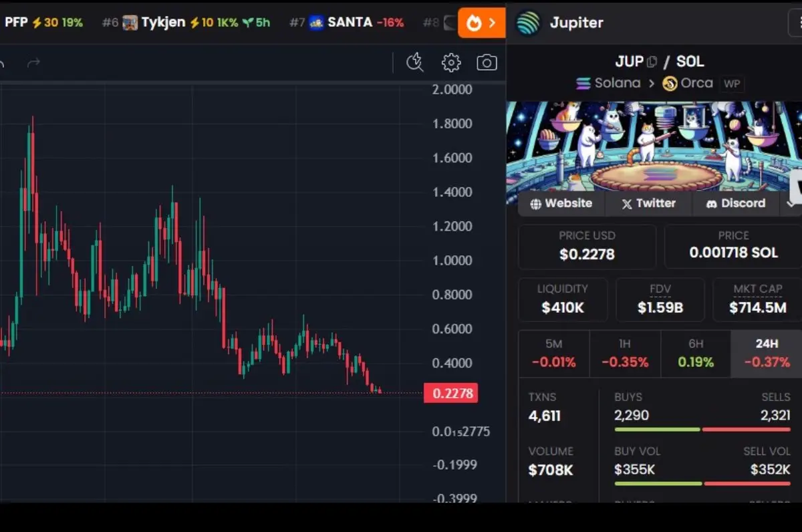Click the SANTA token icon in ticker
Viewport: 802px width, 532px height.
tap(317, 23)
